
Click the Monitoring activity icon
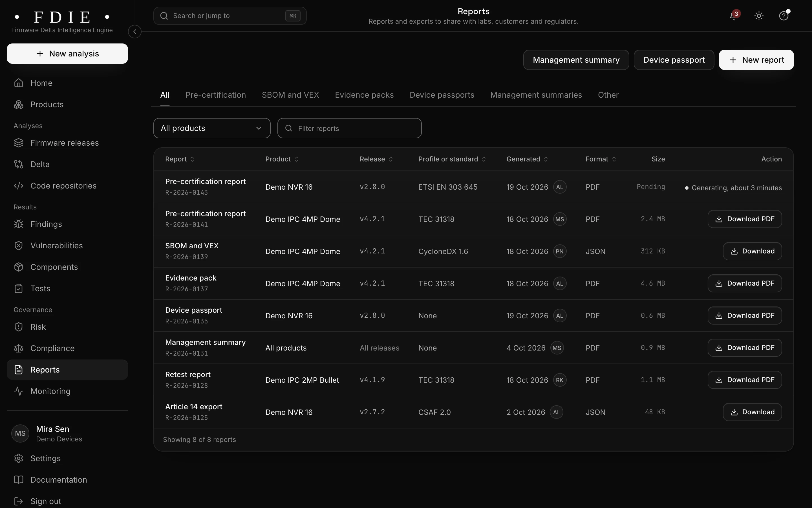(x=19, y=391)
